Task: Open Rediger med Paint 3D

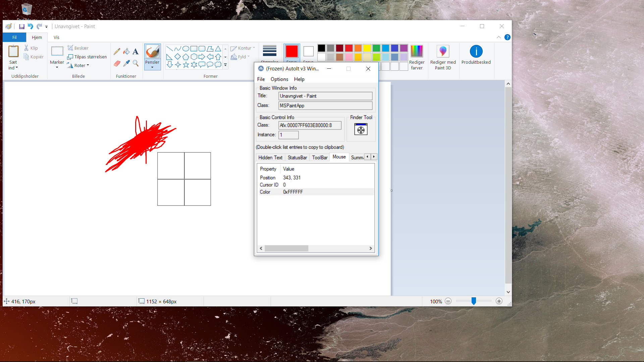Action: 443,58
